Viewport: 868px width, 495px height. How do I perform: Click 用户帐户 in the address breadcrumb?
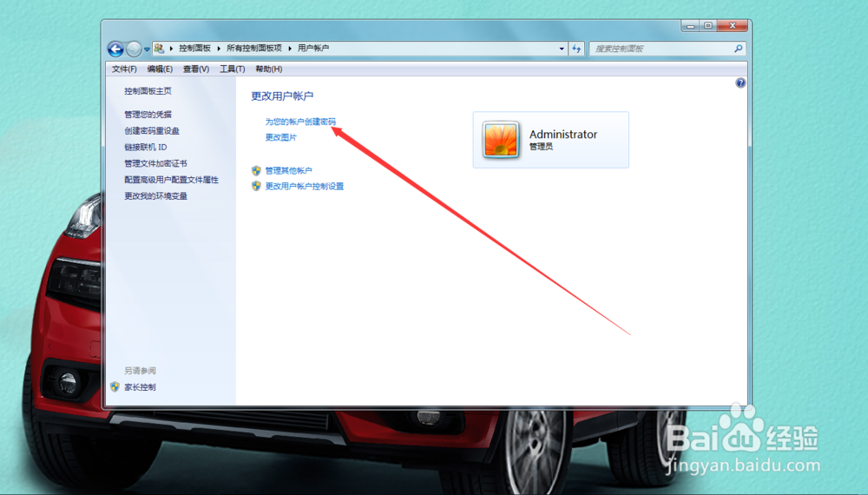(313, 48)
